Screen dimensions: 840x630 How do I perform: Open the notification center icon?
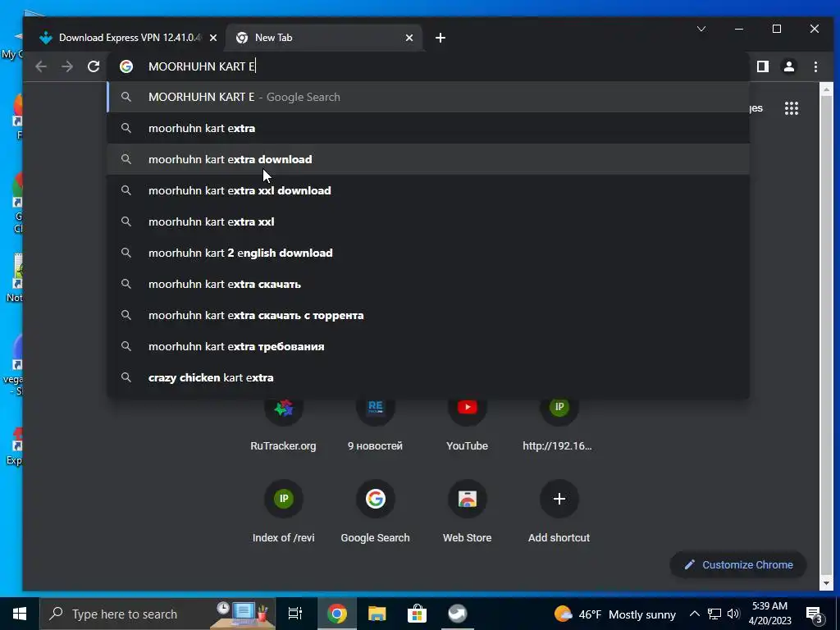(815, 614)
